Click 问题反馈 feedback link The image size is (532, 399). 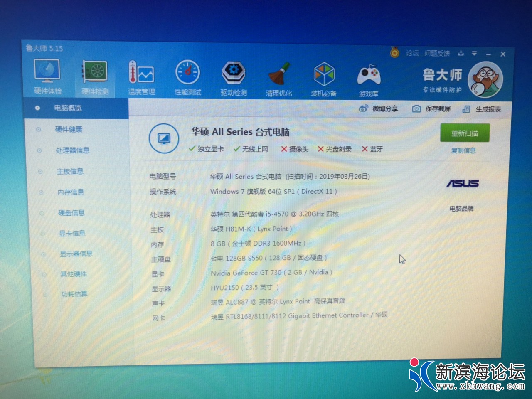click(x=437, y=53)
